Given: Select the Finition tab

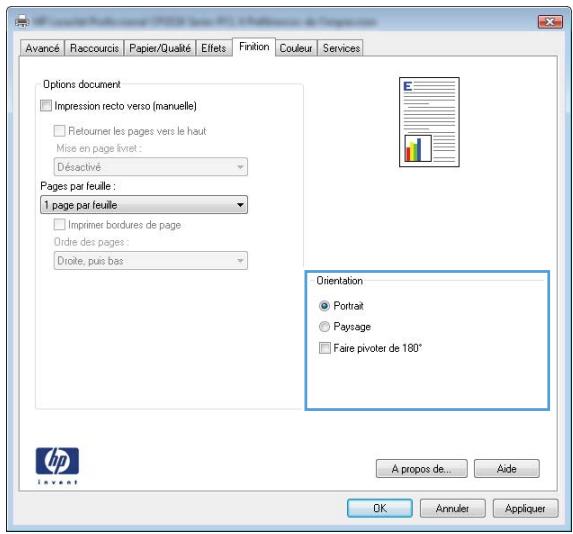Looking at the screenshot, I should [254, 47].
